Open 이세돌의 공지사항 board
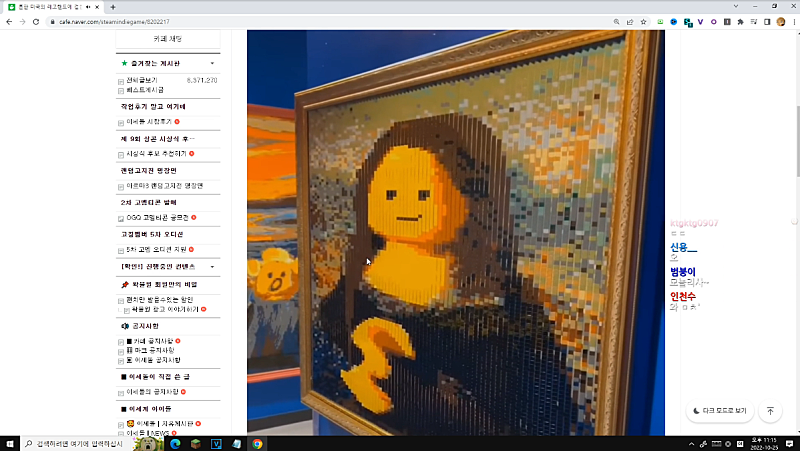The width and height of the screenshot is (800, 451). click(152, 392)
